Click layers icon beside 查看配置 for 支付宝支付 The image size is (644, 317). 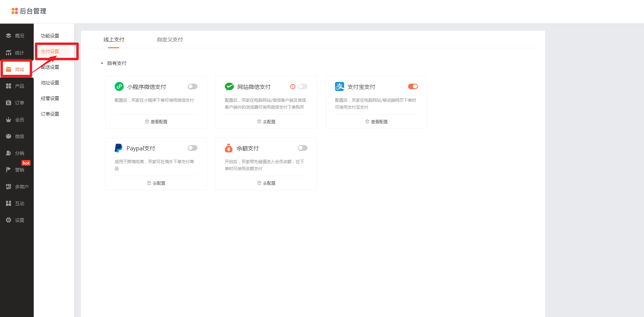pos(367,122)
